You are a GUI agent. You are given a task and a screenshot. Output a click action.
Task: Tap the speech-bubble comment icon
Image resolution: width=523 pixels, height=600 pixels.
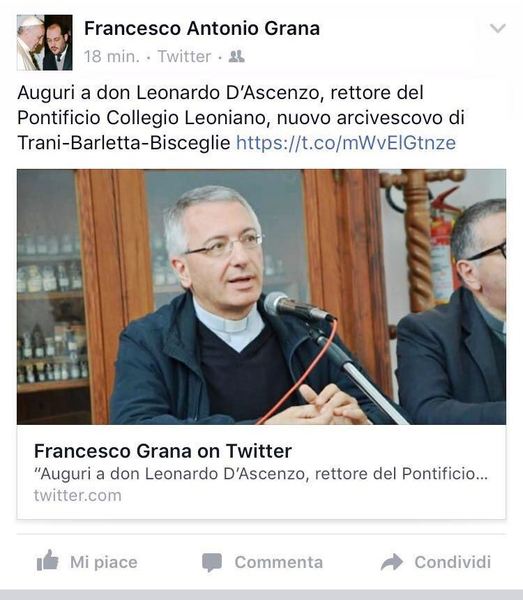coord(212,562)
